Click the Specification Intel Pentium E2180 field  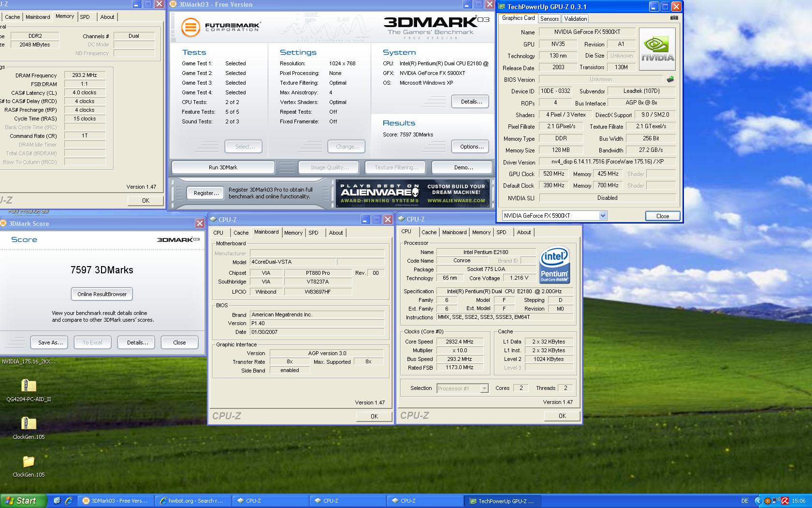pos(505,291)
